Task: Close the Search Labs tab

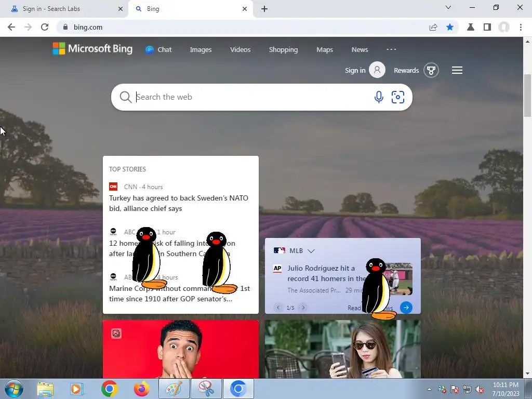Action: point(121,9)
